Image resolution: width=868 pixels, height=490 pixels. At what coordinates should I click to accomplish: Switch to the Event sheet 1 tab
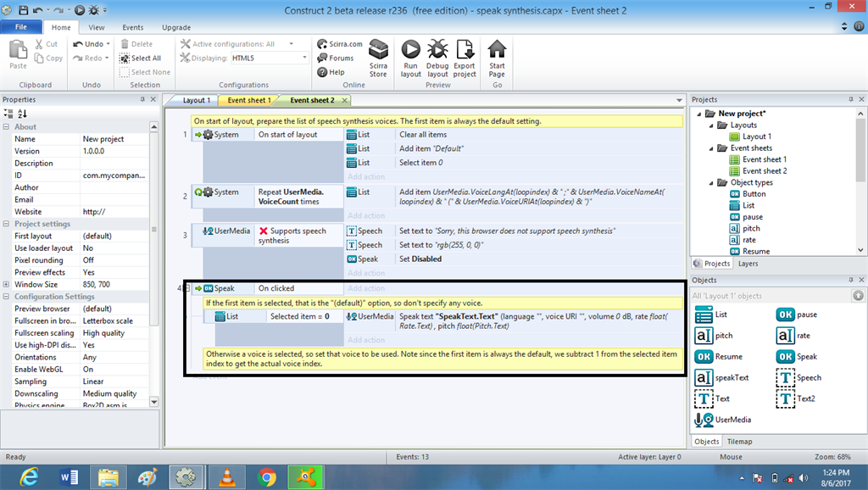click(x=249, y=100)
